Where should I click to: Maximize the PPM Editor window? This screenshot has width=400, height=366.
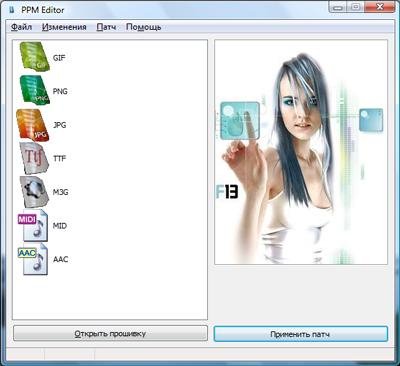[x=355, y=7]
